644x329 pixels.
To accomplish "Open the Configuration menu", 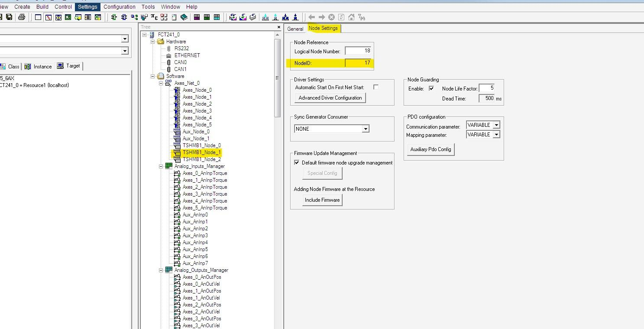I will 120,7.
